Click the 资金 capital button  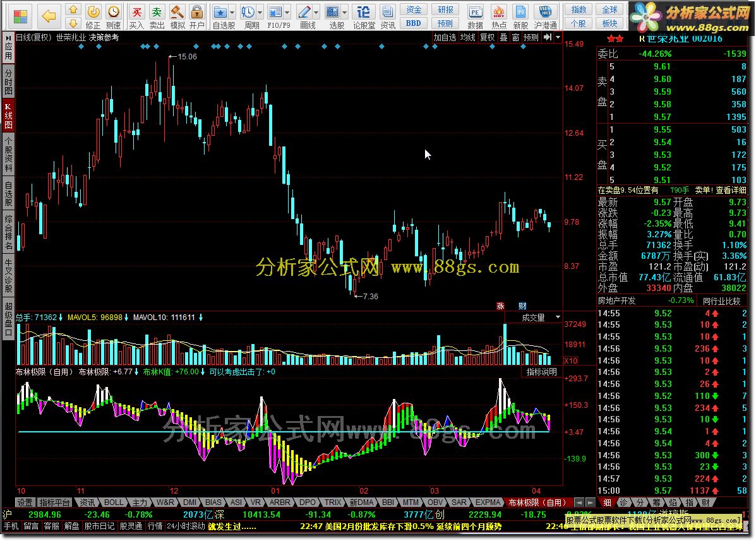(413, 9)
